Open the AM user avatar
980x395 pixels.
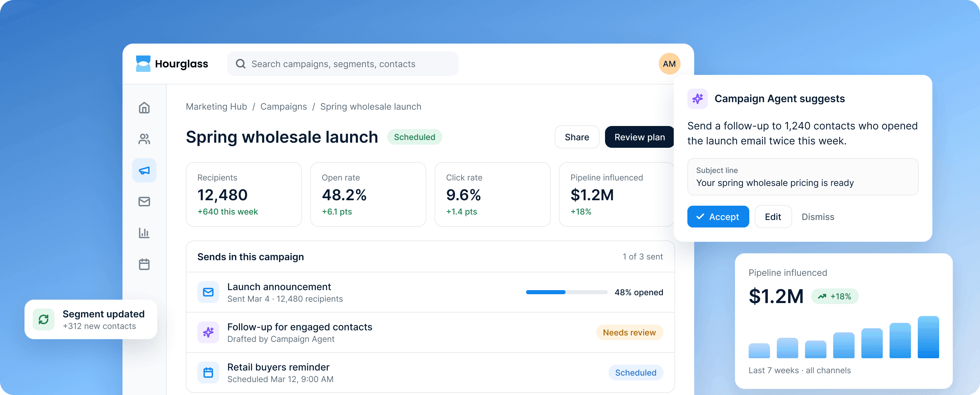[669, 64]
